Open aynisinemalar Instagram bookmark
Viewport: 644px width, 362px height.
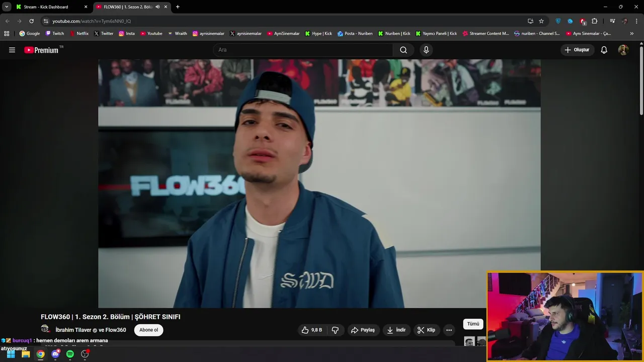pyautogui.click(x=208, y=34)
